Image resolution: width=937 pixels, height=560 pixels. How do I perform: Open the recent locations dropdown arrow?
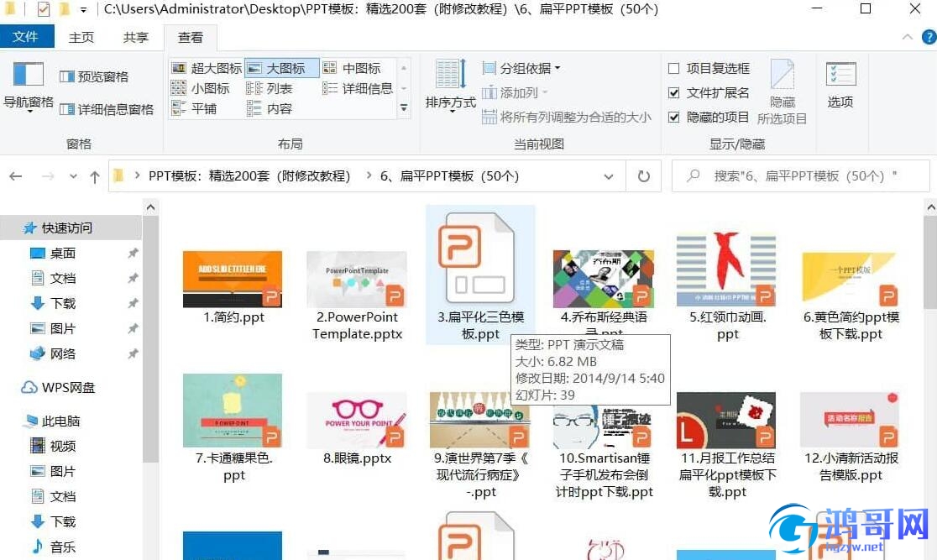coord(73,176)
